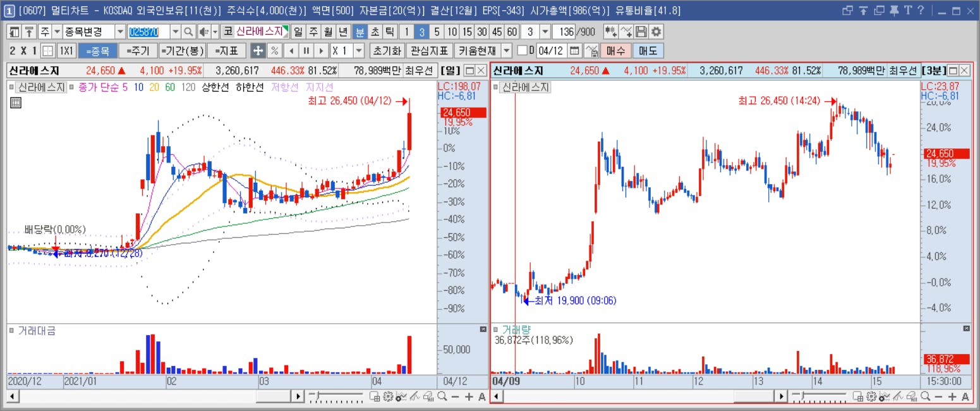The width and height of the screenshot is (980, 411).
Task: Open the calendar date picker icon
Action: pos(575,51)
